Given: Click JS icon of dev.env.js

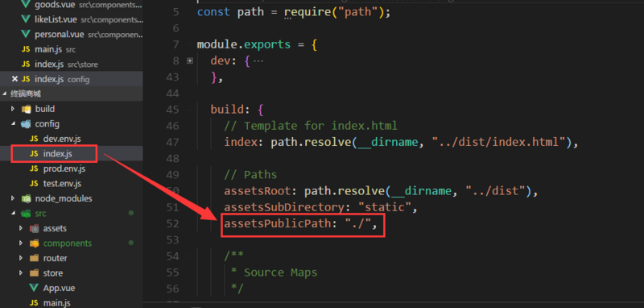Looking at the screenshot, I should point(34,139).
